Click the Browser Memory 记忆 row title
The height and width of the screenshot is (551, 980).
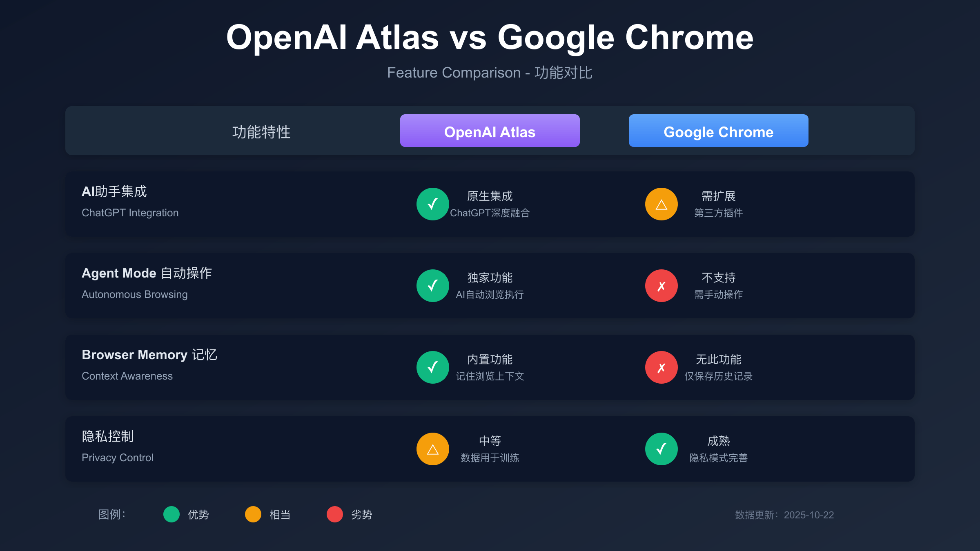[149, 355]
